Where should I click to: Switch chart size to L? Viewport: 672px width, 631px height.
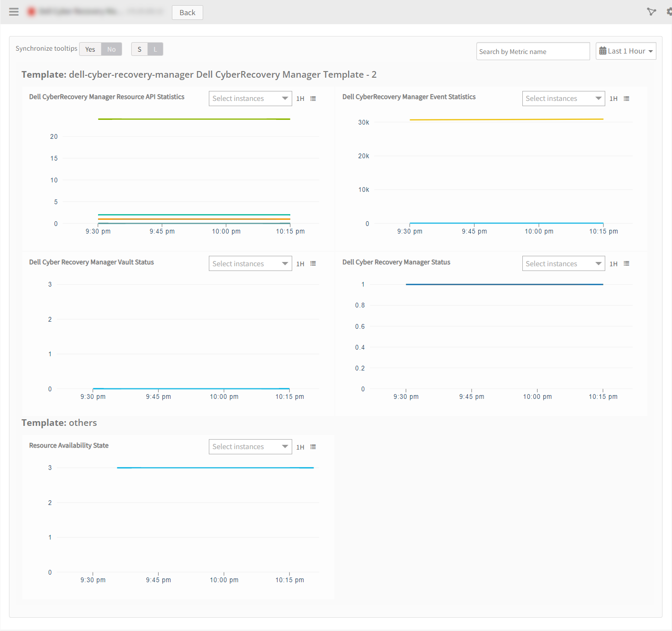pos(155,49)
